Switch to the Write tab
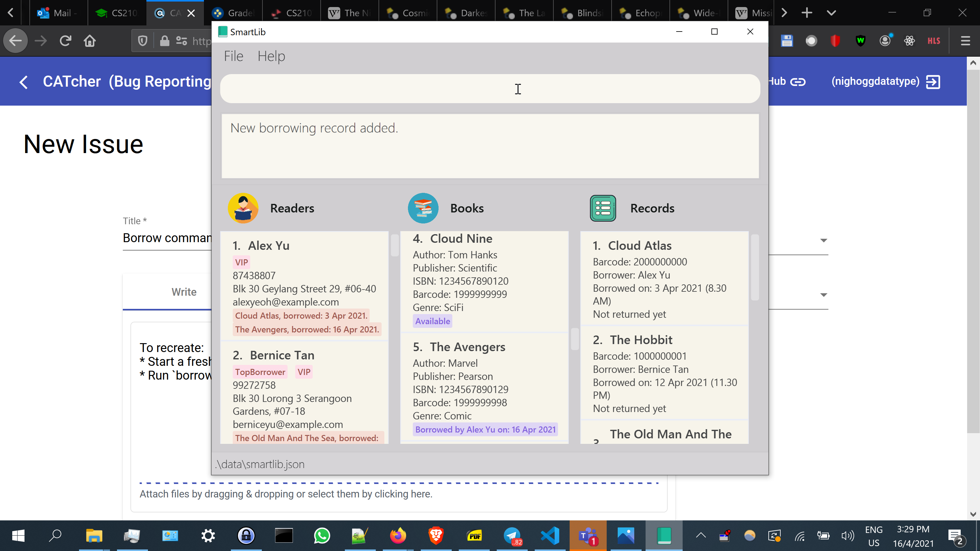 (x=184, y=292)
